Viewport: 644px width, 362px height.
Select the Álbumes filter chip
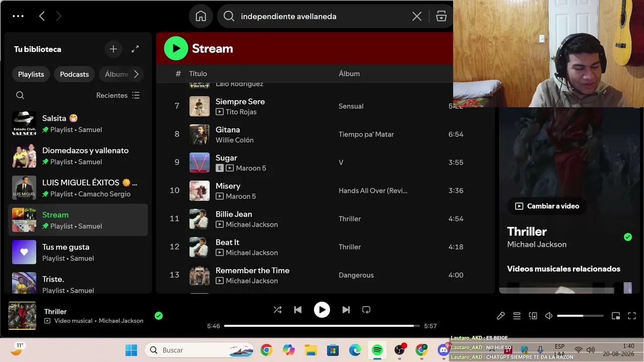click(x=116, y=74)
